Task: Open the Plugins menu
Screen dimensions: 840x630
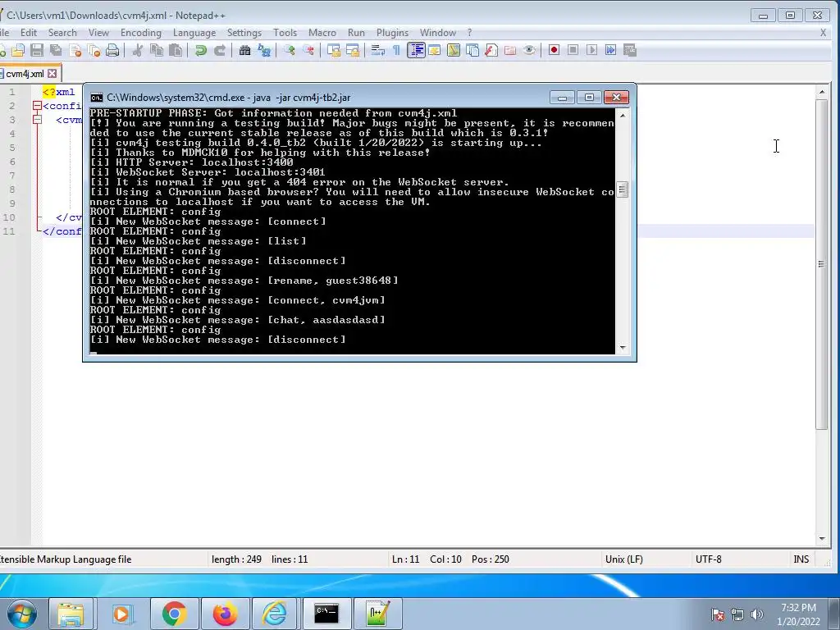Action: click(x=393, y=33)
